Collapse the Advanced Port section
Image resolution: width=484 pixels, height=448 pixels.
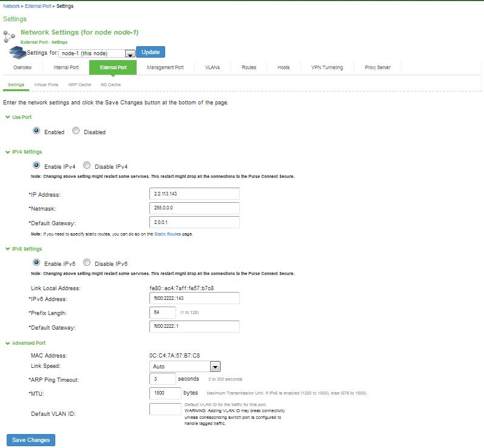coord(7,343)
